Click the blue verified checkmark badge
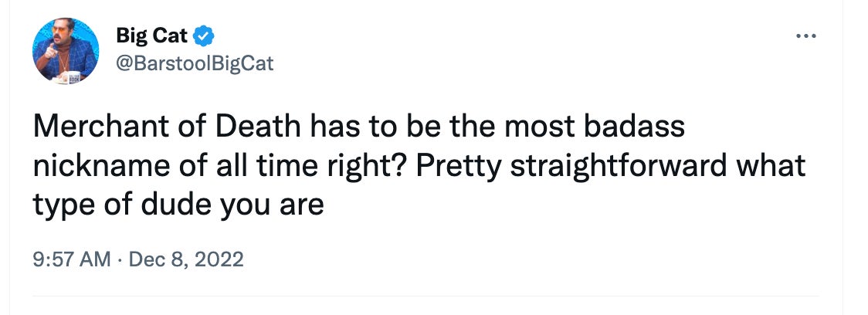Screen dimensions: 868x315 click(203, 35)
